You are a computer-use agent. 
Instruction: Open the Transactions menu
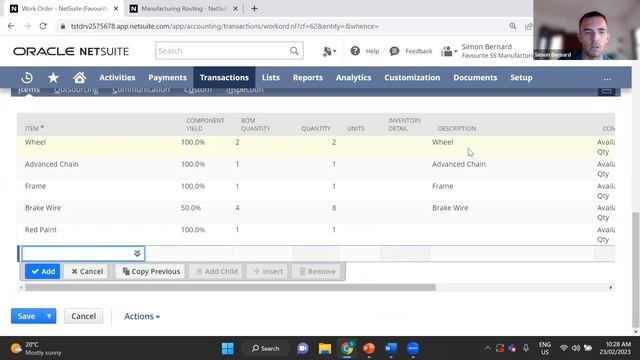coord(224,78)
